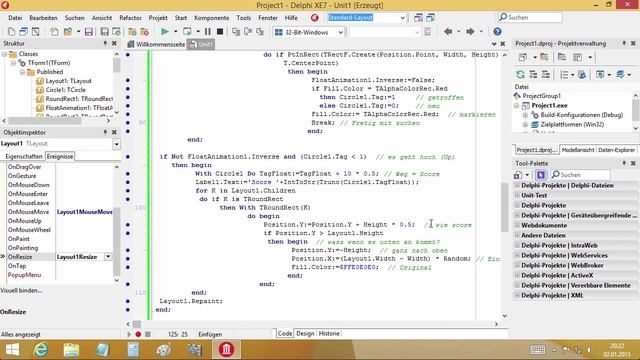Click record macro red button
640x360 pixels.
(x=138, y=334)
